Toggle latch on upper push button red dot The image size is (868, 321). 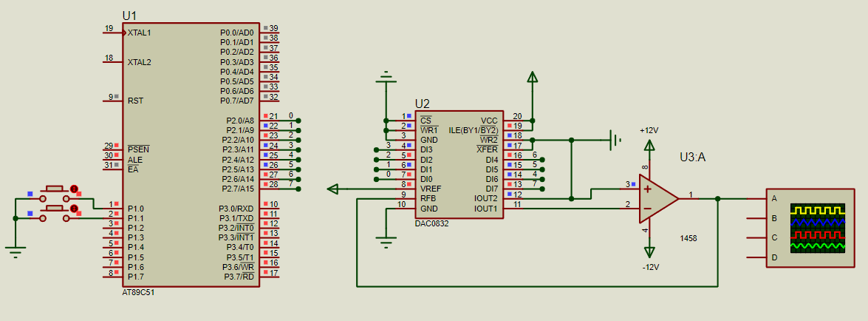74,189
